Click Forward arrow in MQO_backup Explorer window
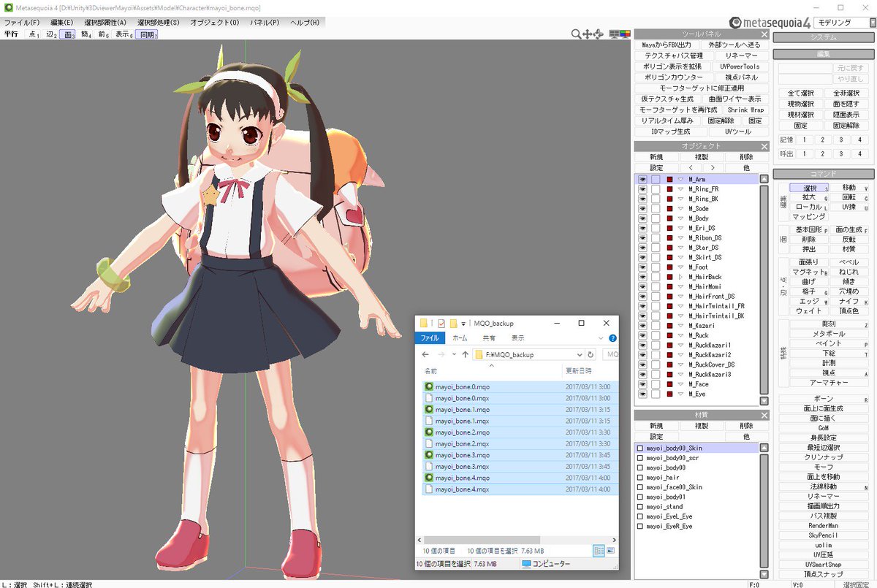The height and width of the screenshot is (588, 877). tap(441, 354)
